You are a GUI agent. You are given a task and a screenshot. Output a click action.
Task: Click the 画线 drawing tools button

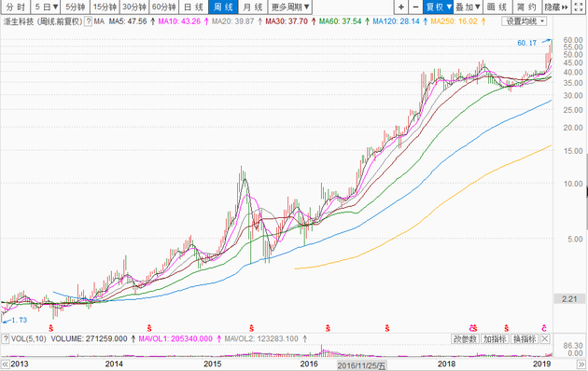coord(497,7)
